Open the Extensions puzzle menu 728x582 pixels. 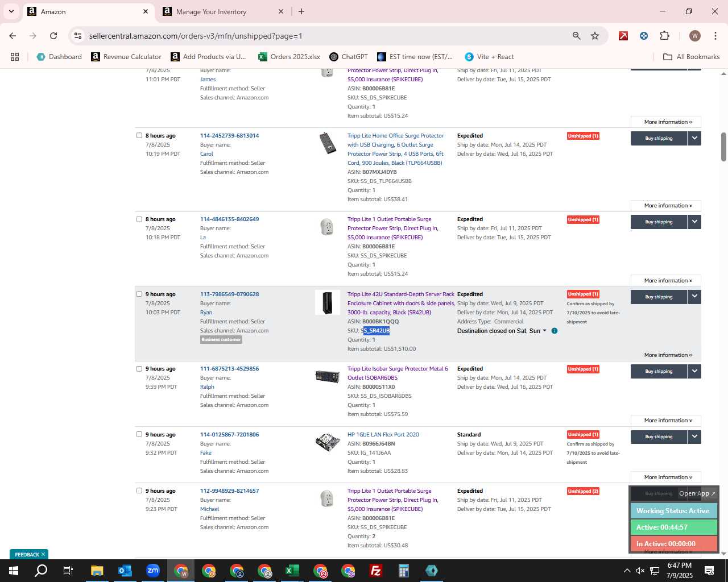(664, 36)
